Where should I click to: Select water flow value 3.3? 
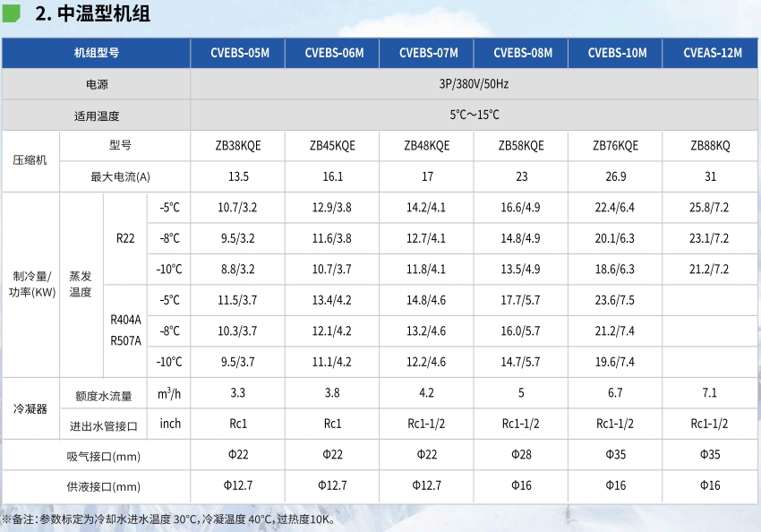tap(238, 392)
